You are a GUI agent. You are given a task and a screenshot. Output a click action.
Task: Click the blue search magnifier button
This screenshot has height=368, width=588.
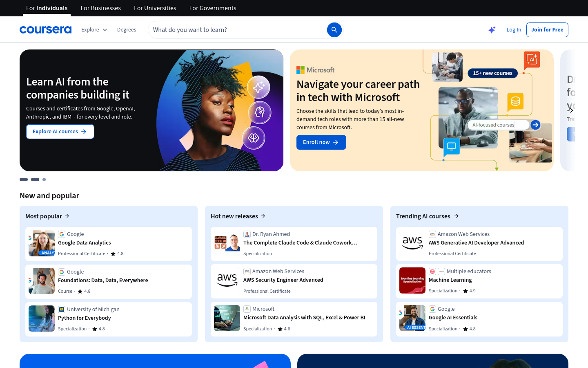334,30
